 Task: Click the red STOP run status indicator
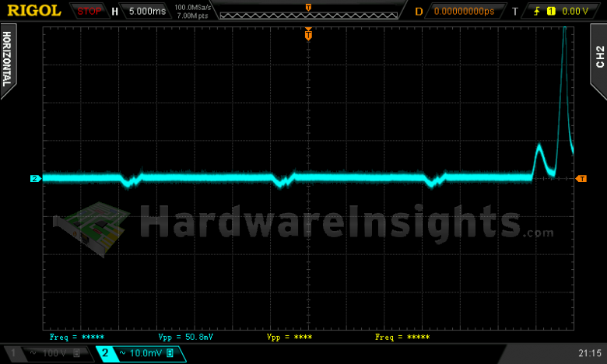point(89,12)
